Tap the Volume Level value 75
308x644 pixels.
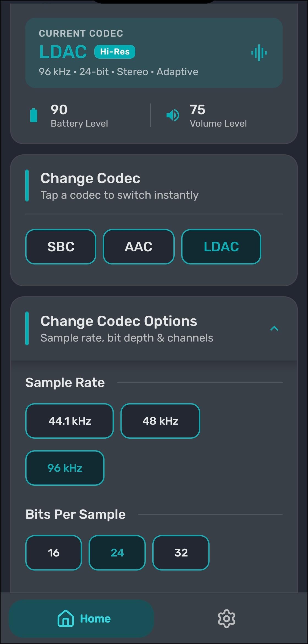197,110
